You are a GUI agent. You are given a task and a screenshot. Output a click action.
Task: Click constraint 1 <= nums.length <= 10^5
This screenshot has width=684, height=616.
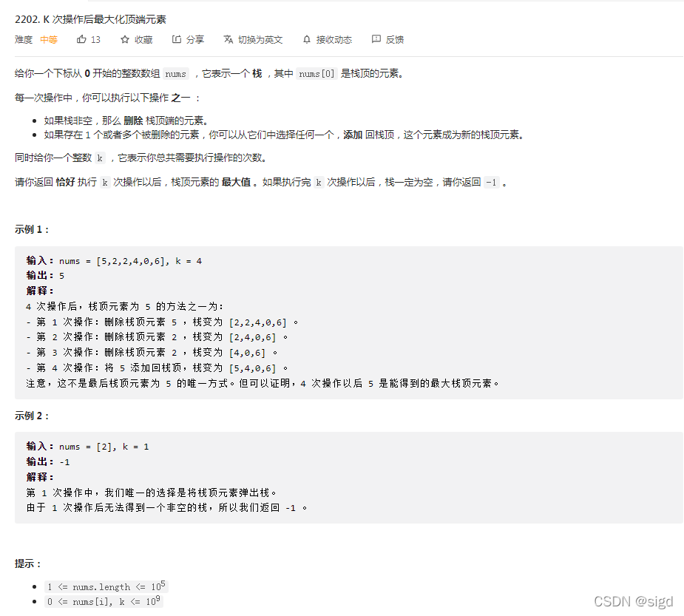tap(106, 586)
